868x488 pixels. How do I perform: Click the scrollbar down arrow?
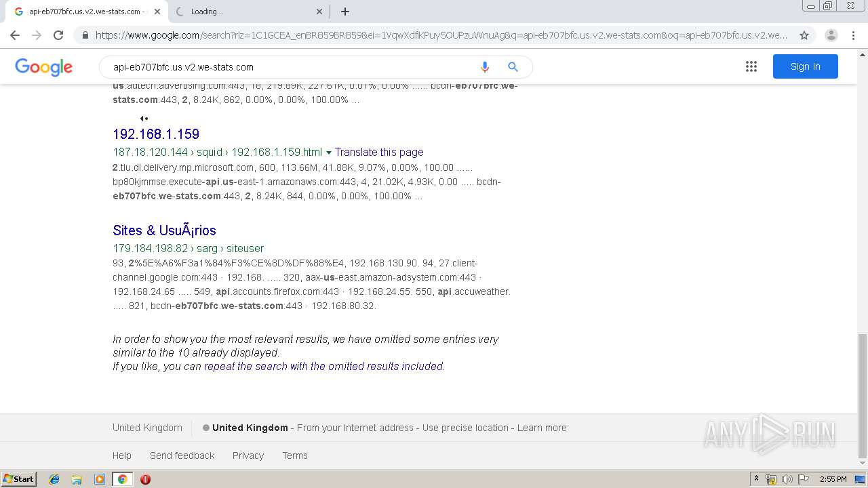click(x=863, y=464)
